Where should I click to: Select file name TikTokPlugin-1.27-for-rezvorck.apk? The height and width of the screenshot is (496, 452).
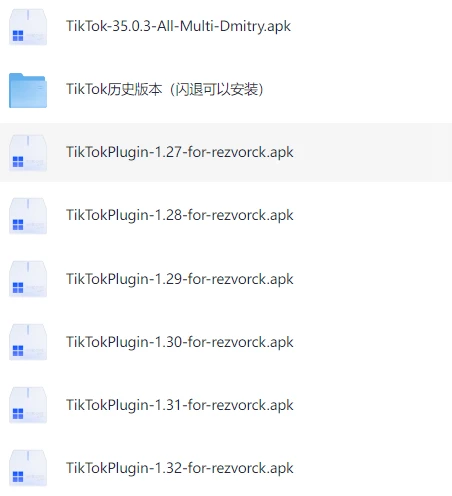[180, 152]
